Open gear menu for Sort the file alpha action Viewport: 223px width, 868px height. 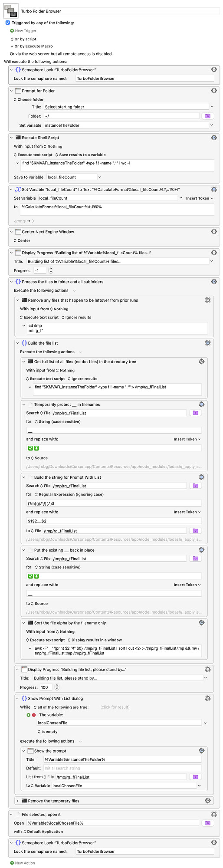click(201, 622)
